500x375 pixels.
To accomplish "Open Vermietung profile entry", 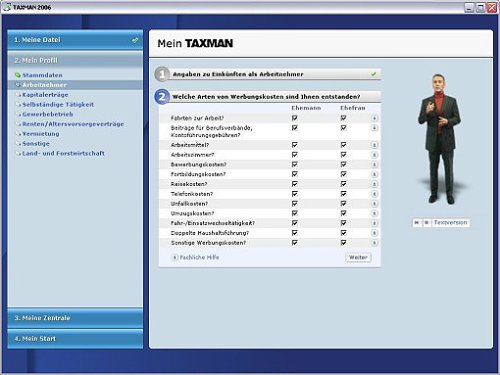I will [x=41, y=134].
